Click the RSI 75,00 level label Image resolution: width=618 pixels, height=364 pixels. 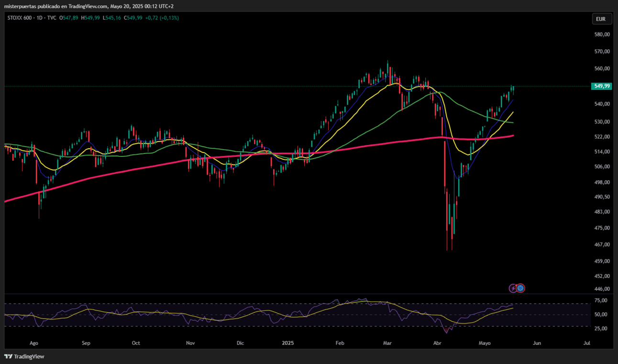600,300
